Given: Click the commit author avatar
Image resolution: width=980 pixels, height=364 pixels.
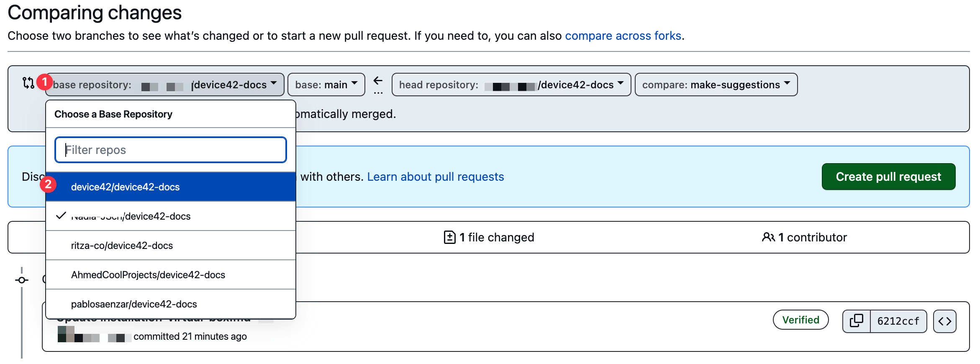Looking at the screenshot, I should pyautogui.click(x=66, y=334).
